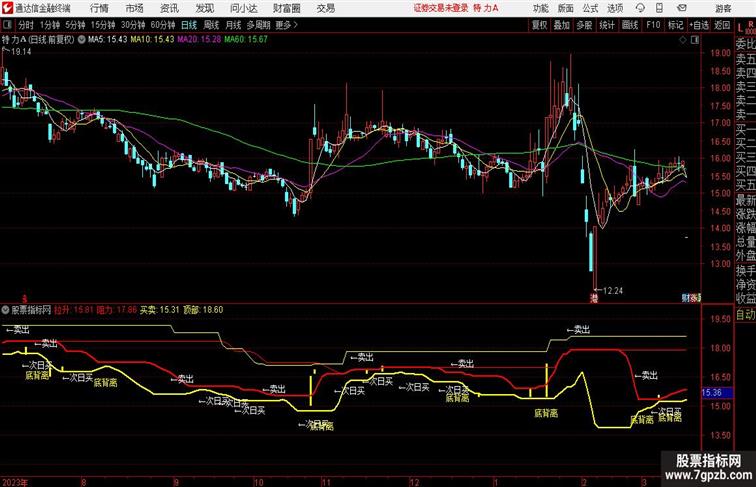Switch to the 分时 chart tab

(26, 25)
